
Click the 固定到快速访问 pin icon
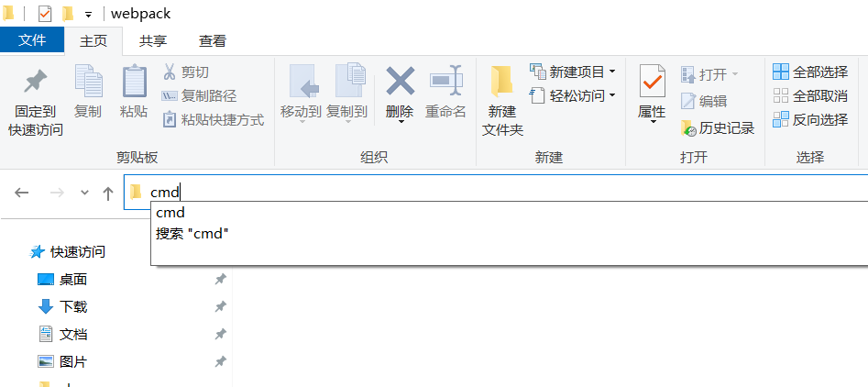36,82
